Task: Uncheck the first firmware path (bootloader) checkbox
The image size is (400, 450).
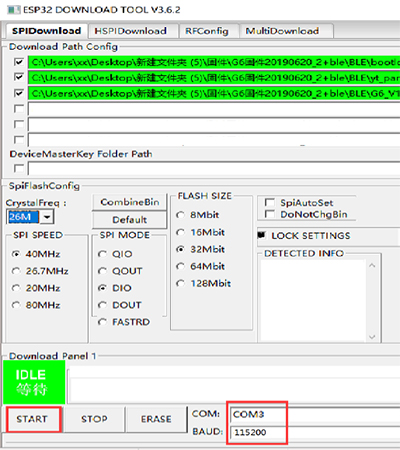Action: click(x=19, y=62)
